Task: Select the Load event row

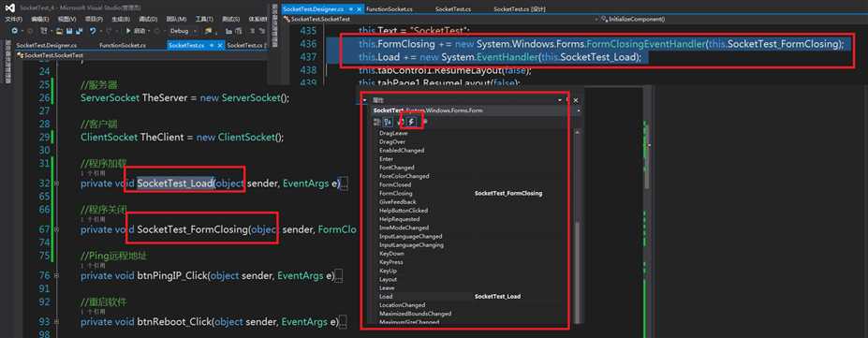Action: click(x=472, y=297)
